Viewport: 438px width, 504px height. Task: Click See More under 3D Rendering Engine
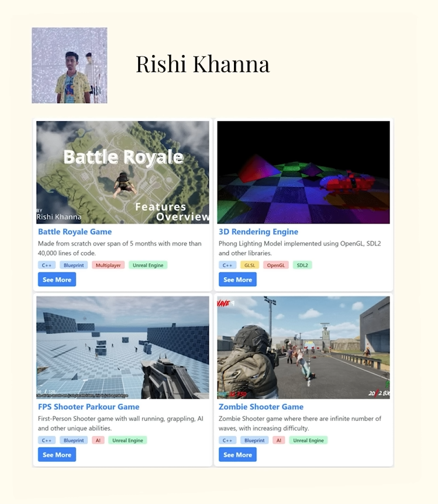[x=237, y=279]
